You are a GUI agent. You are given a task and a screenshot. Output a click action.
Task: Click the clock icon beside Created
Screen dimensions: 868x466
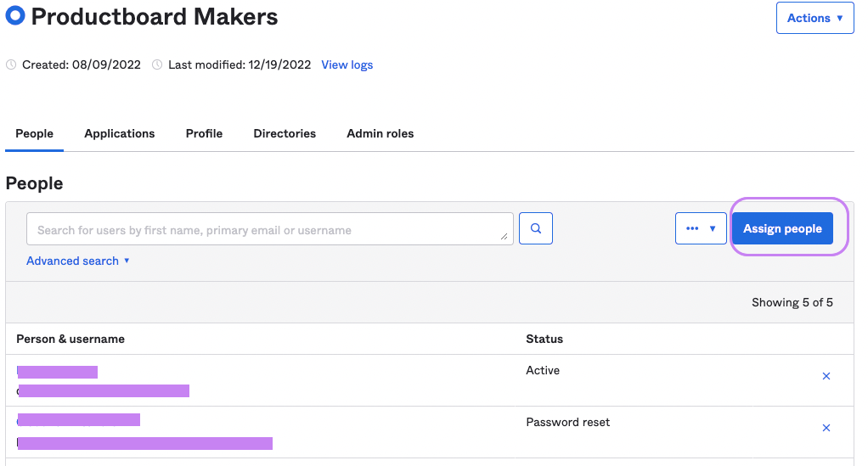[11, 65]
